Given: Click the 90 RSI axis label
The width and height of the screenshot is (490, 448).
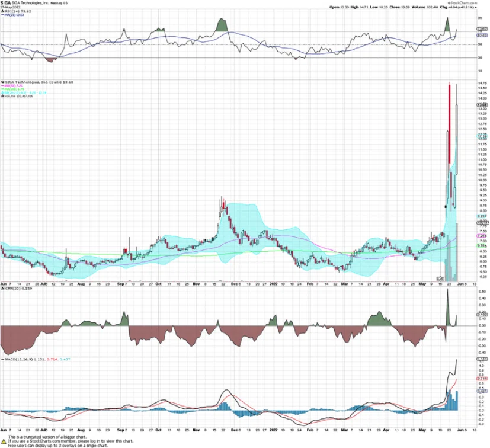Looking at the screenshot, I should [480, 18].
